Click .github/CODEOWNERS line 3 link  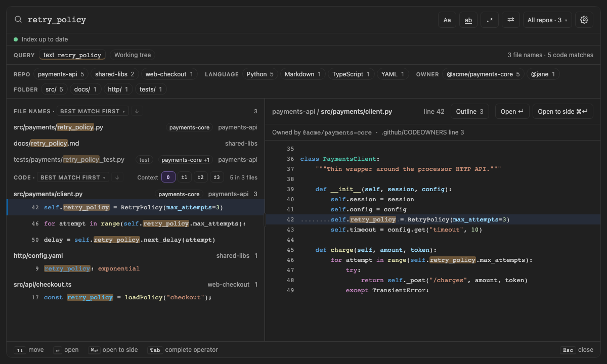tap(423, 132)
